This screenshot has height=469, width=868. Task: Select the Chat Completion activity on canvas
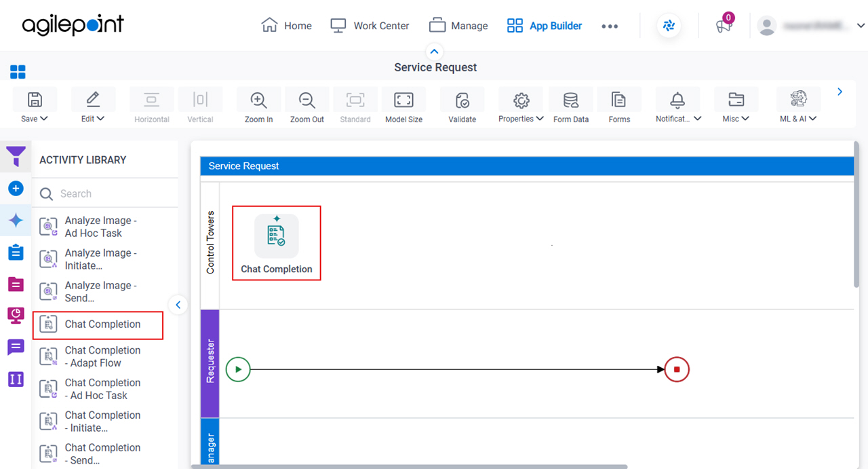[x=277, y=243]
